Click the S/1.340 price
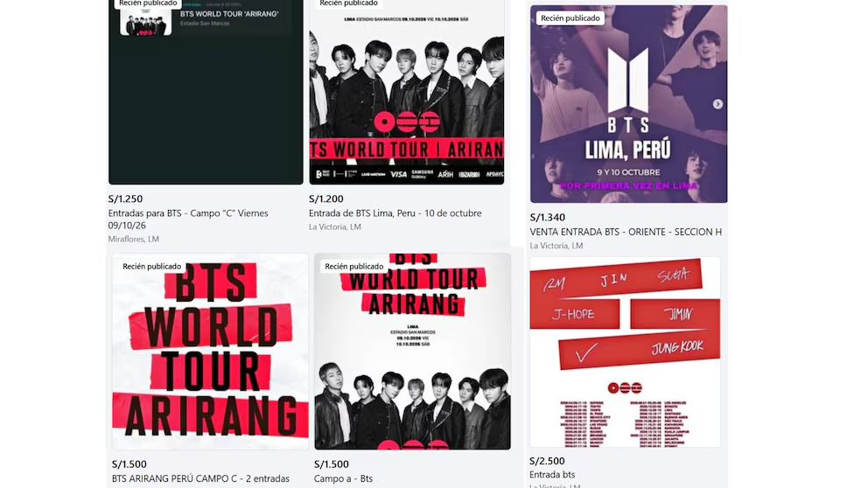The height and width of the screenshot is (488, 868). tap(547, 218)
